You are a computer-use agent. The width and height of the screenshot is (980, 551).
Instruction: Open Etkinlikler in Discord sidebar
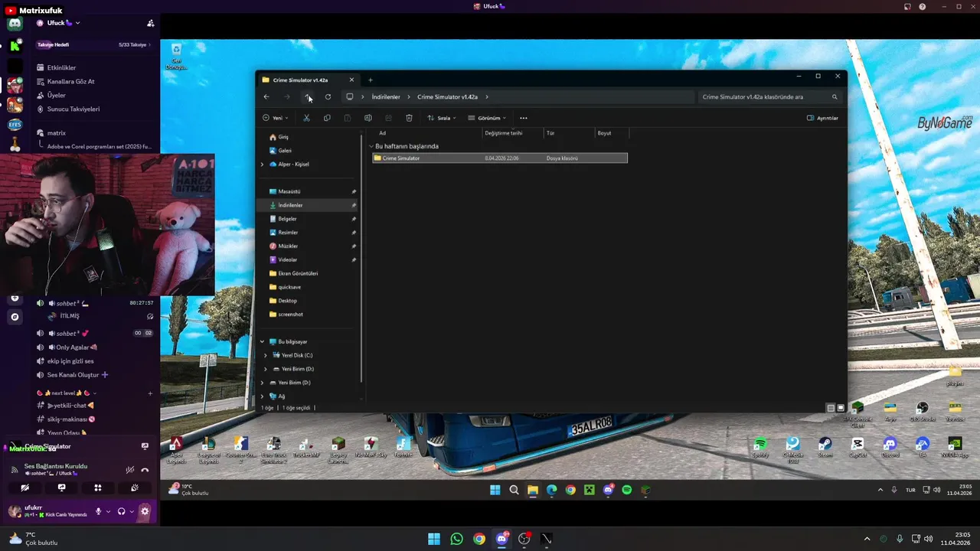tap(61, 67)
